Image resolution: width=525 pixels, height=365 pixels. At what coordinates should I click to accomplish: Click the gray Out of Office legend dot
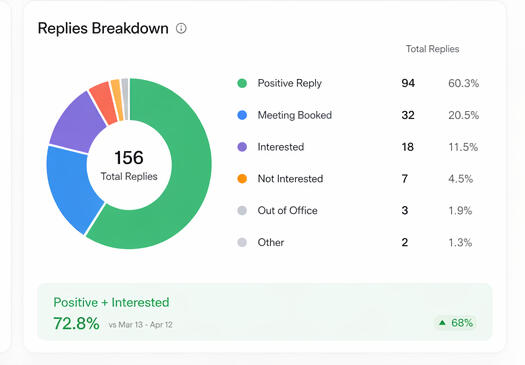242,210
